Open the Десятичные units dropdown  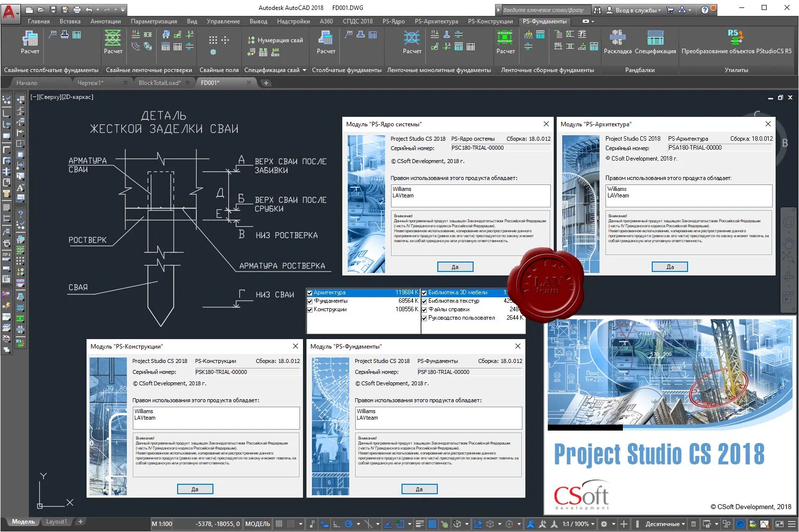pos(665,524)
